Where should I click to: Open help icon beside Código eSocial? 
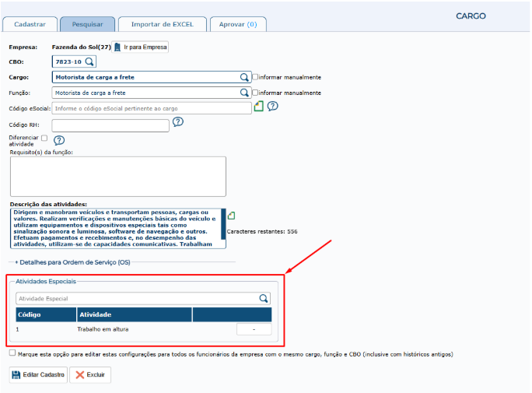272,106
